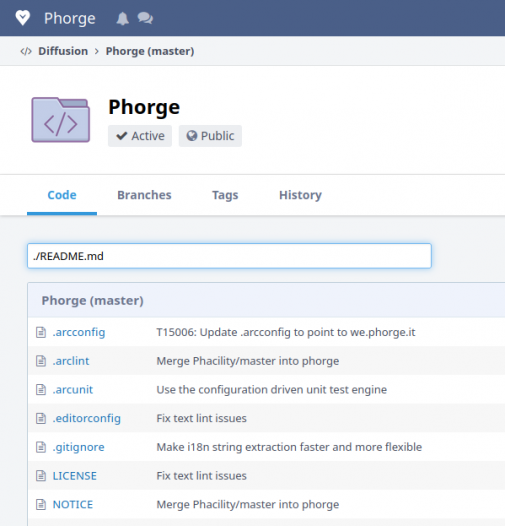Click the Diffusion code brackets icon
This screenshot has width=505, height=526.
point(26,51)
